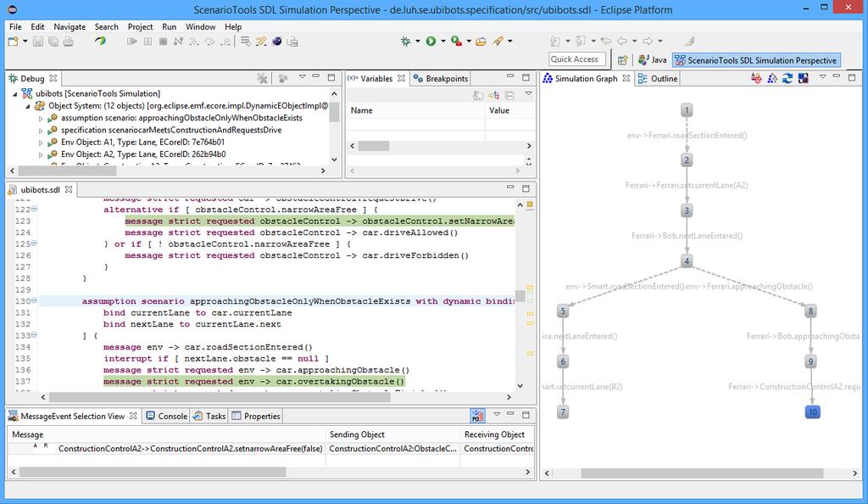Viewport: 868px width, 504px height.
Task: Switch to the Tasks tab
Action: tap(209, 416)
